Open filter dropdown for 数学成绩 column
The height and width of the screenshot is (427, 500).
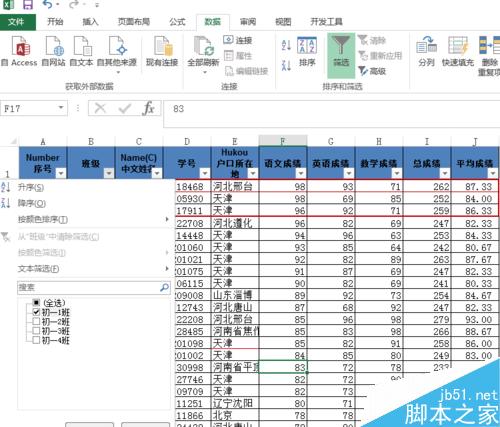397,173
